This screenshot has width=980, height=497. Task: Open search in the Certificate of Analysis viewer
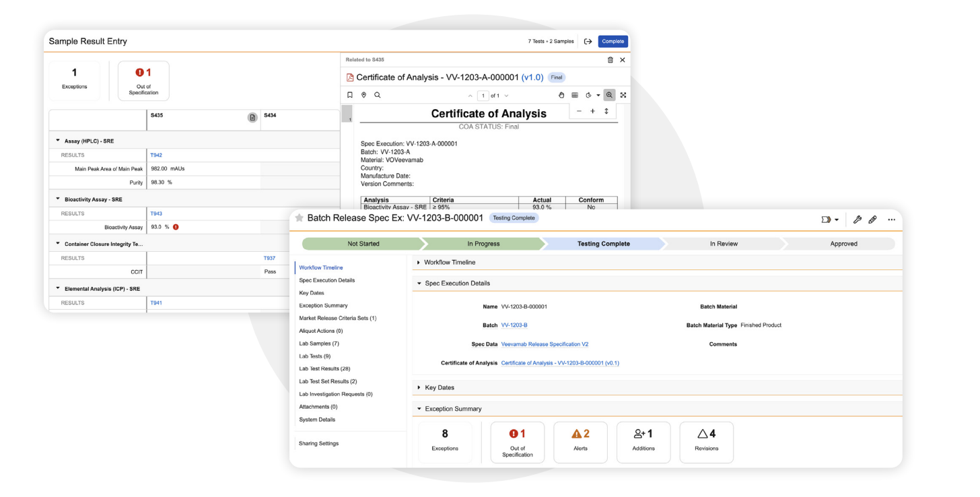click(x=377, y=96)
